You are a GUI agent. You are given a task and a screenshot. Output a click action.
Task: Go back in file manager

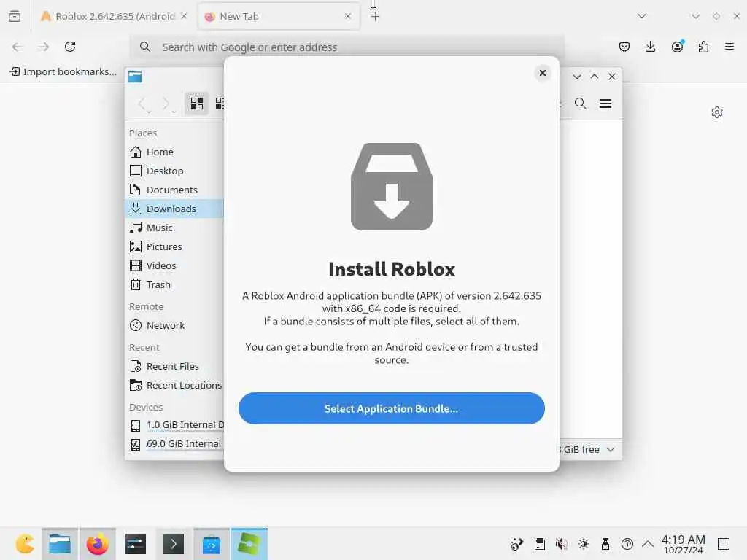point(143,104)
